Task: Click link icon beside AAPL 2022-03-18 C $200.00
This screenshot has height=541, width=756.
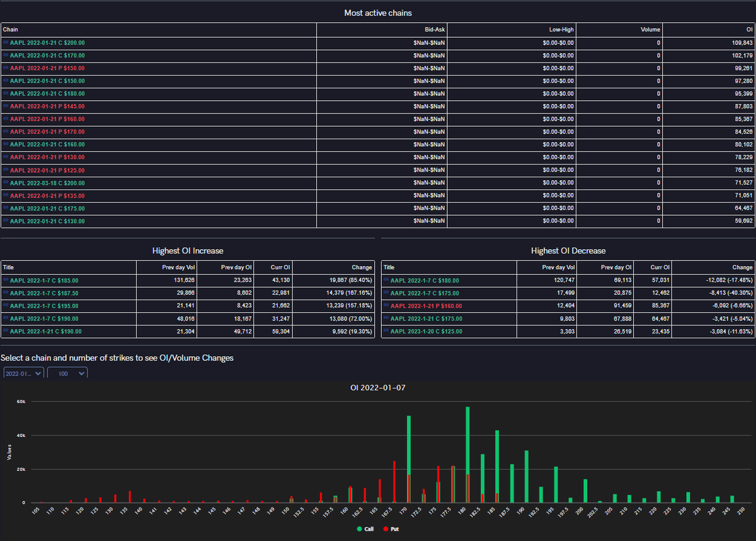Action: pos(6,183)
